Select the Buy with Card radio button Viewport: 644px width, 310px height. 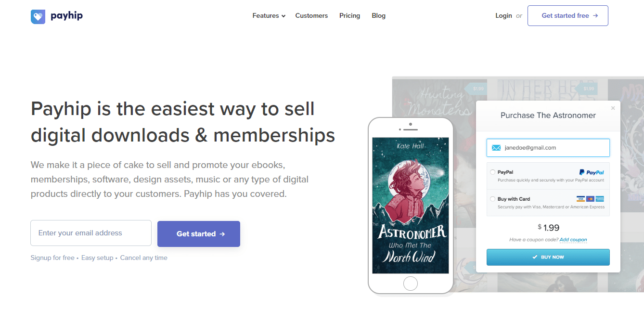tap(492, 198)
